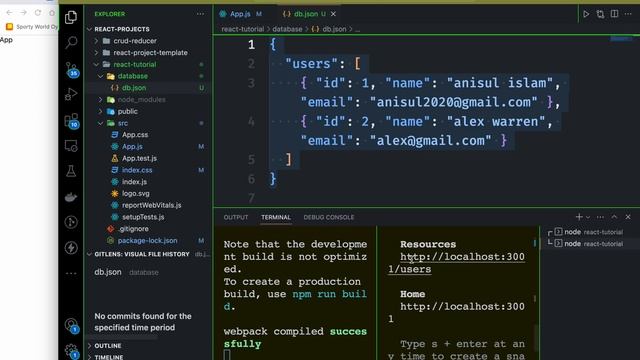Open Explorer views and more actions ellipsis
The image size is (640, 360).
click(x=200, y=14)
